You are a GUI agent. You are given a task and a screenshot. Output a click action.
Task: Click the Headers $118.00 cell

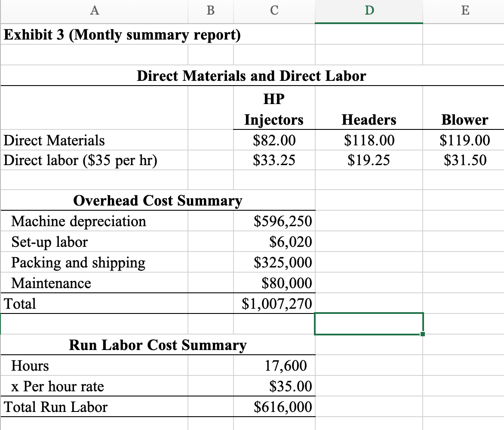pyautogui.click(x=369, y=140)
